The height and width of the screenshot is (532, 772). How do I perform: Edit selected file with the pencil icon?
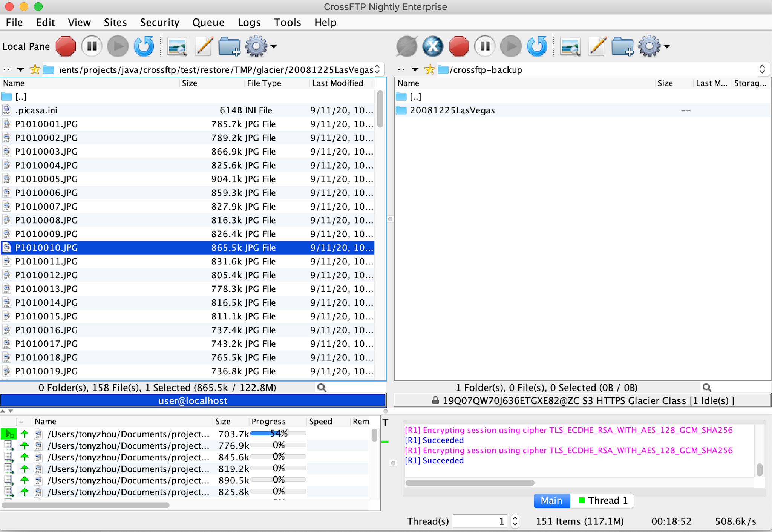point(203,46)
